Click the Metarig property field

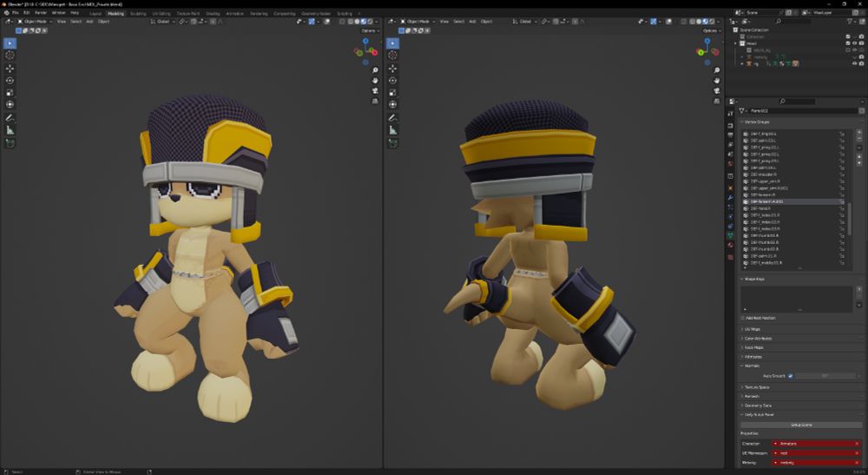(817, 462)
